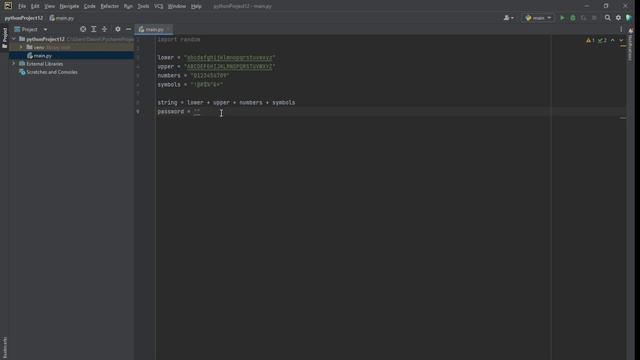Open the Refactor menu

click(109, 6)
